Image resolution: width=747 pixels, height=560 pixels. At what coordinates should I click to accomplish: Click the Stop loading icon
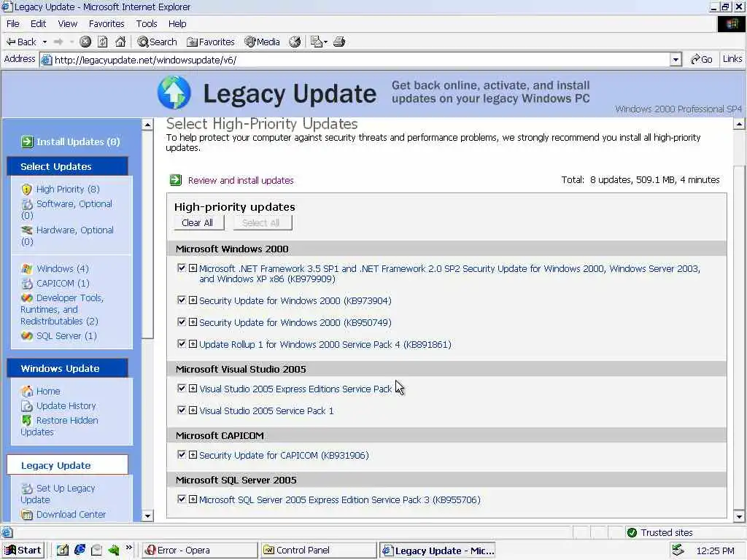click(x=85, y=42)
